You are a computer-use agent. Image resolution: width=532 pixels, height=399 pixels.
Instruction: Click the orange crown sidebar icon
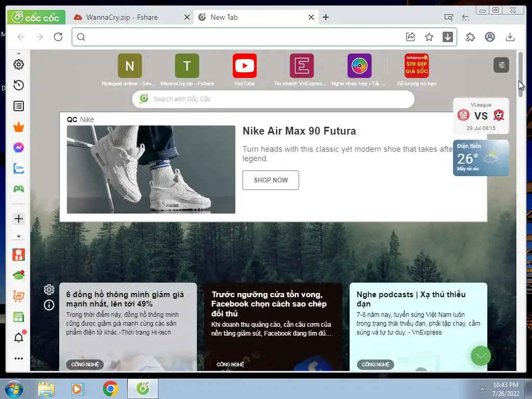19,127
